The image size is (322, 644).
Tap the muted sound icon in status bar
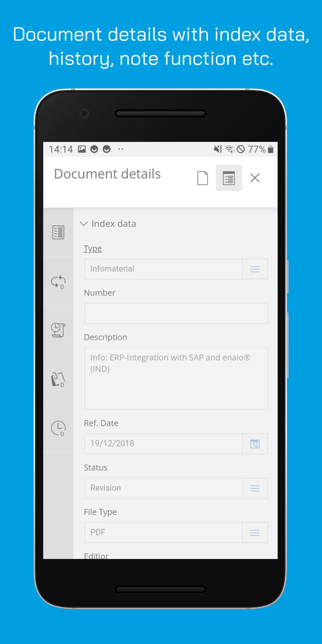[x=218, y=149]
